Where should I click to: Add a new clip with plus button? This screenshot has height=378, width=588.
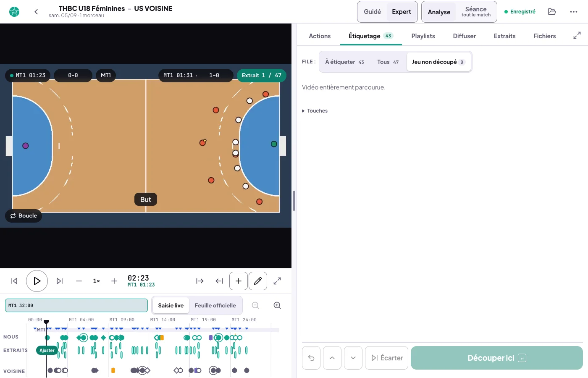point(239,281)
